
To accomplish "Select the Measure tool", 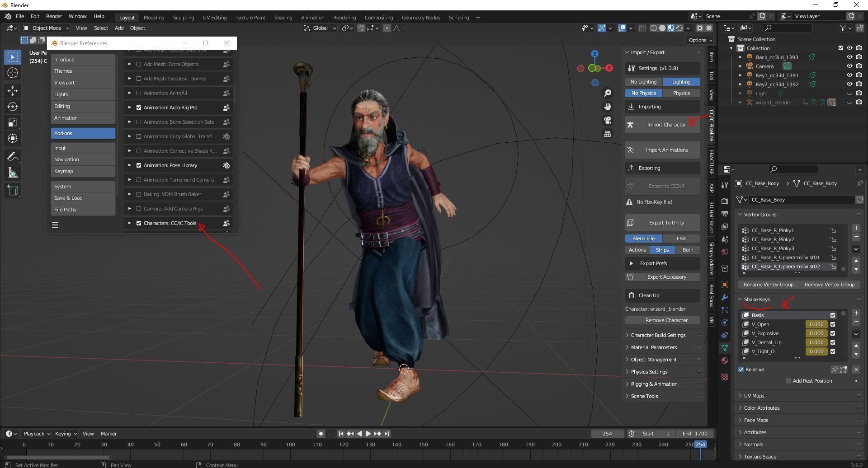I will (x=13, y=173).
